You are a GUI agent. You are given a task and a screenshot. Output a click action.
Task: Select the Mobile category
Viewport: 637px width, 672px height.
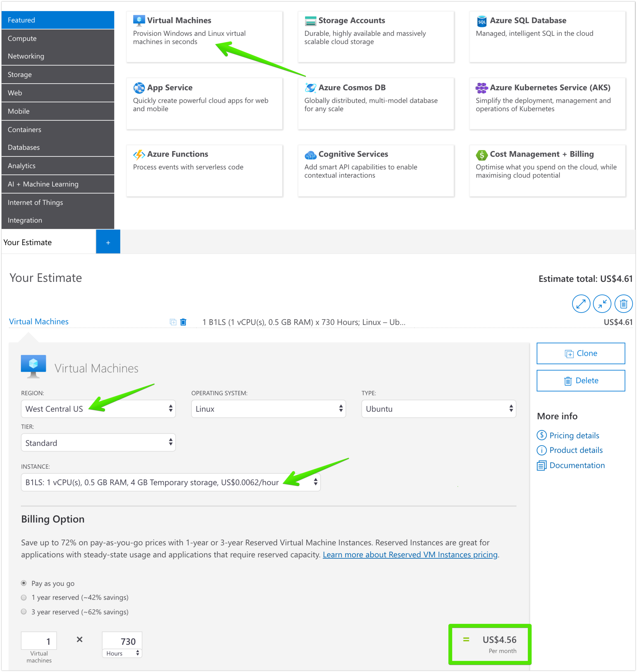pos(58,111)
